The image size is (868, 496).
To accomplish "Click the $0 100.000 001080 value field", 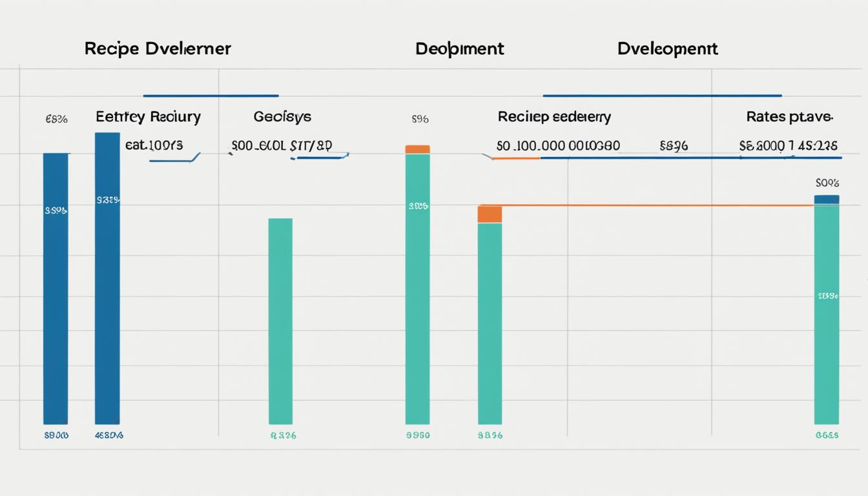I will click(557, 145).
